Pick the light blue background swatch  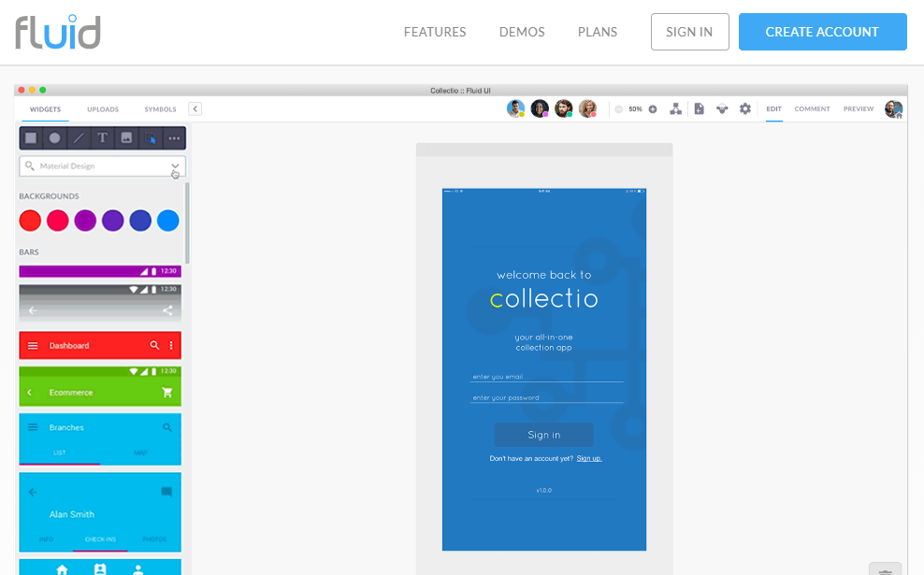click(x=168, y=221)
